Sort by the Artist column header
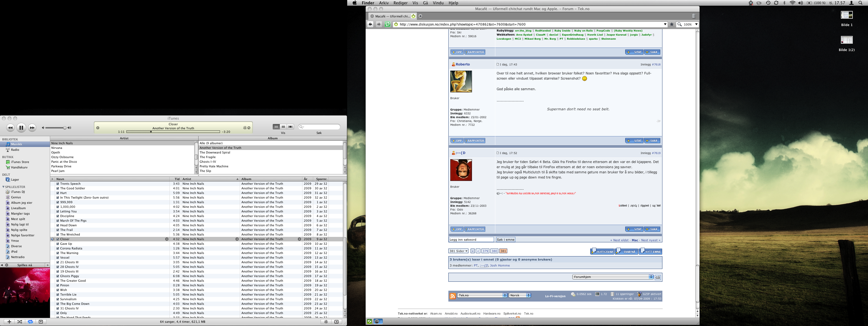Screen dimensions: 868x326 tap(210, 179)
